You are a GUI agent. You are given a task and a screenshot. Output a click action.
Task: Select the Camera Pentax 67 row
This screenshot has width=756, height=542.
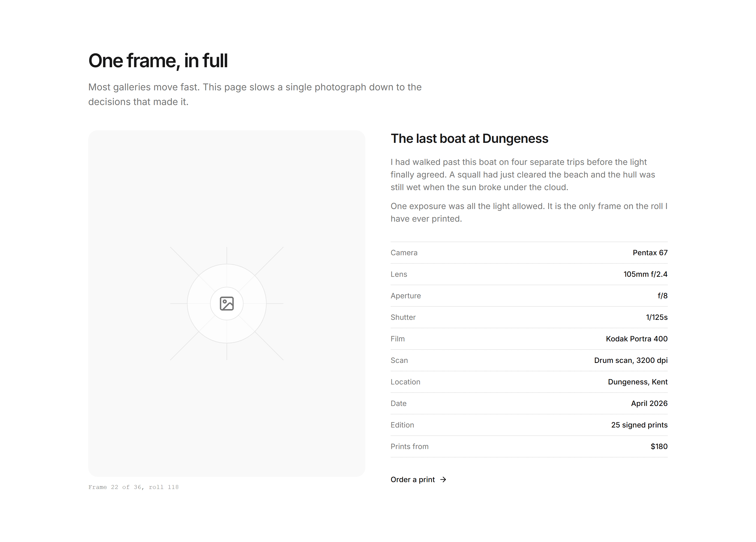(529, 253)
